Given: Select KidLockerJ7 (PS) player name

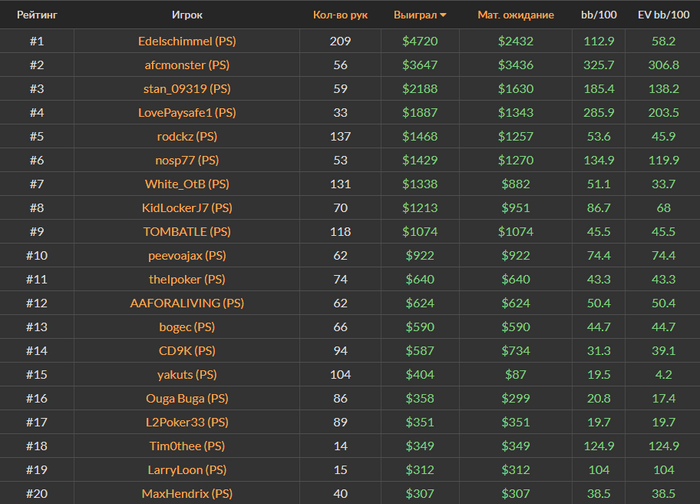Looking at the screenshot, I should click(186, 208).
